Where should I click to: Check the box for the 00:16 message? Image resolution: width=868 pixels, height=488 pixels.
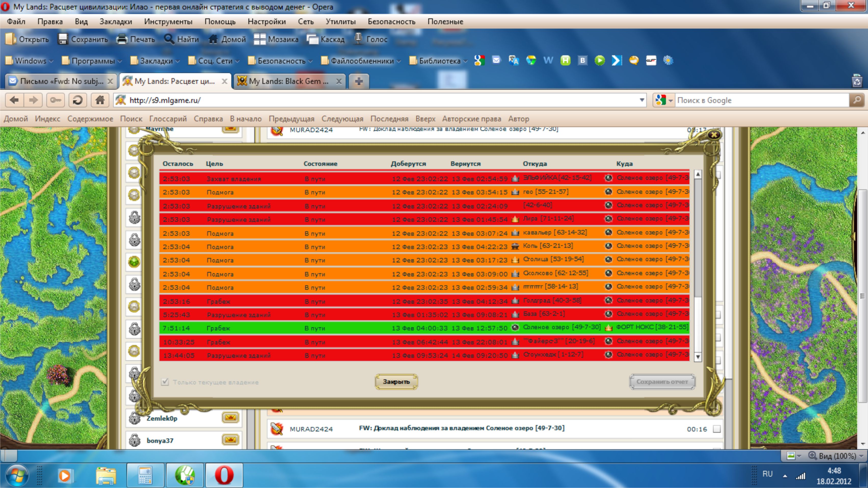[717, 429]
